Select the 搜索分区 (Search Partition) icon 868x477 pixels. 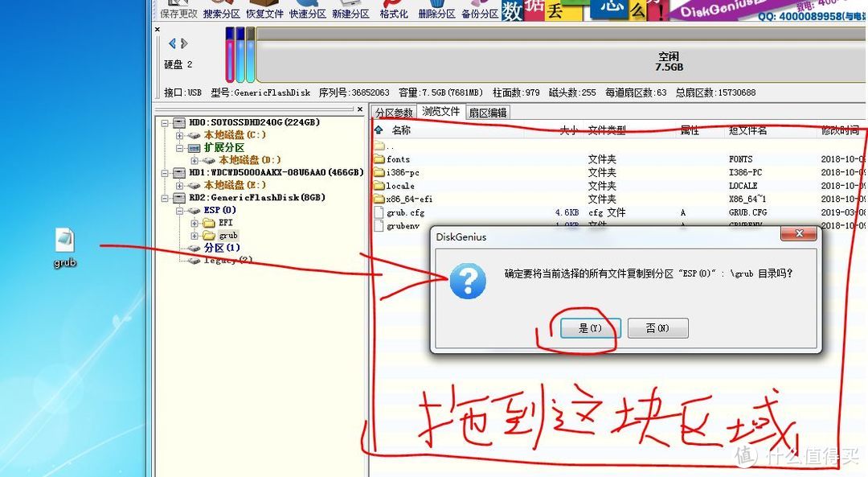(221, 10)
